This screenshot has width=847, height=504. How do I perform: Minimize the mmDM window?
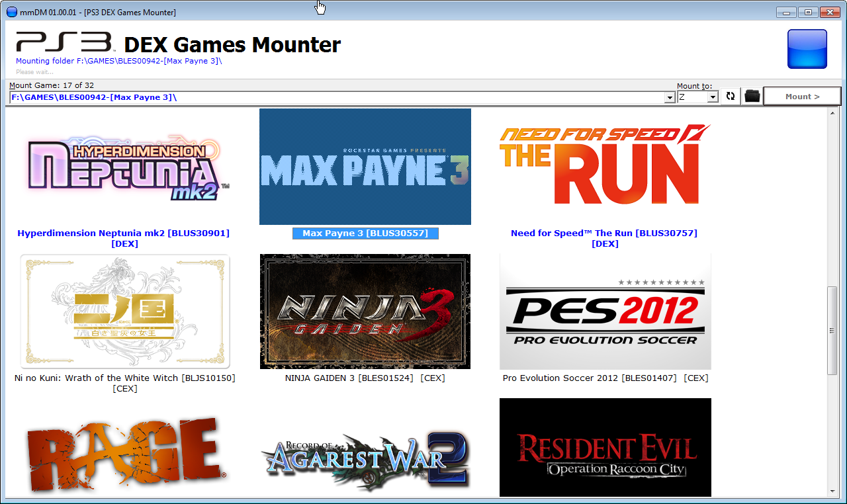[x=786, y=12]
